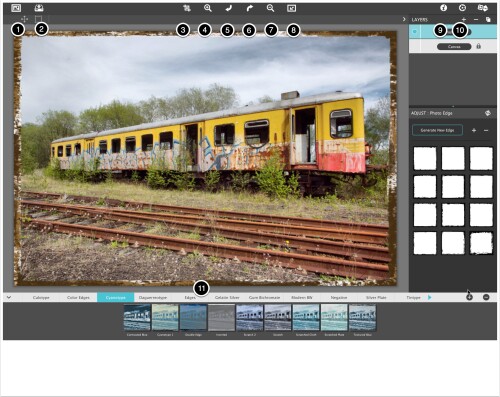Screen dimensions: 500x397
Task: Collapse the Layers panel with the chevron
Action: [404, 19]
